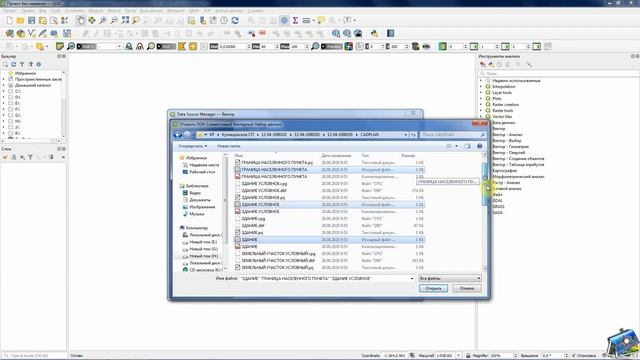
Task: Click the Pan Map to Selection icon
Action: click(92, 20)
